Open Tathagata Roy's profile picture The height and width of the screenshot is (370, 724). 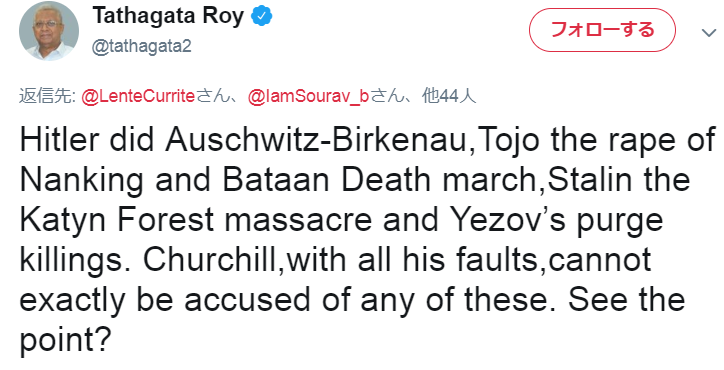(x=48, y=31)
